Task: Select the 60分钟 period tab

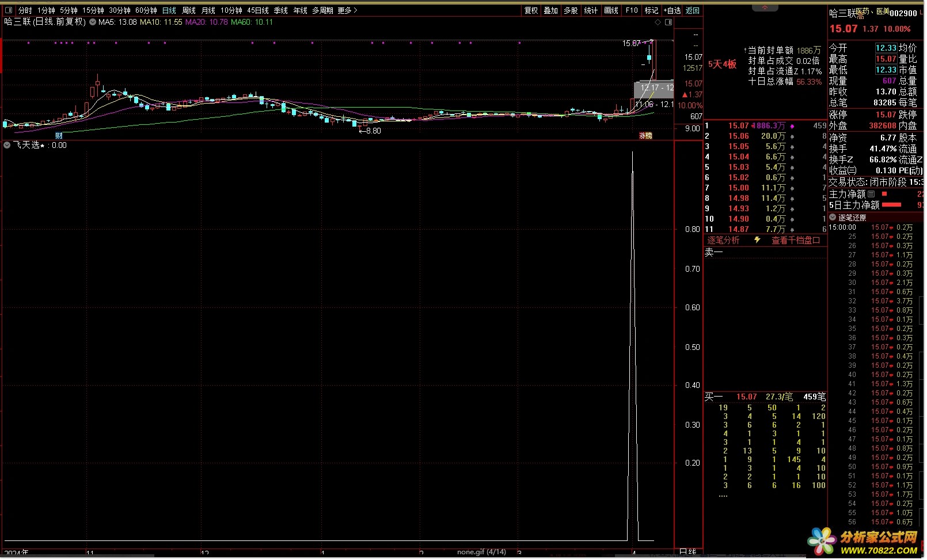Action: (x=146, y=10)
